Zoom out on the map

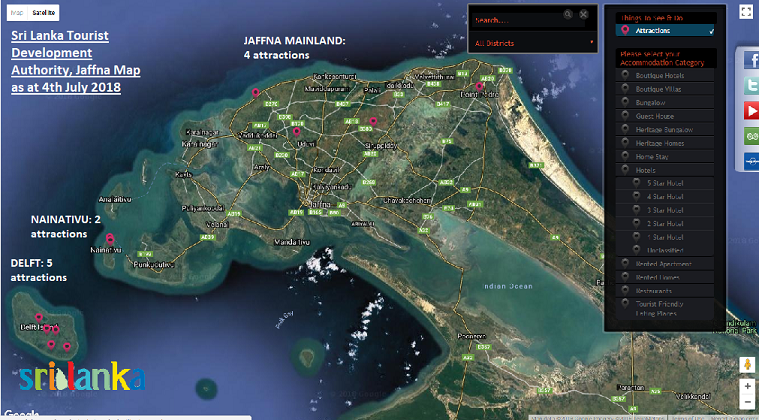point(746,402)
